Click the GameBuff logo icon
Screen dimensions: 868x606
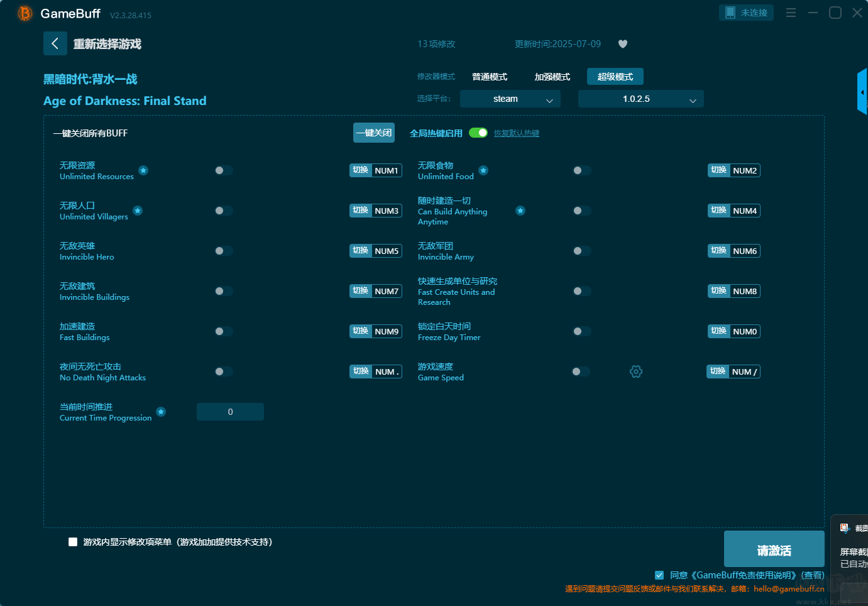[25, 13]
